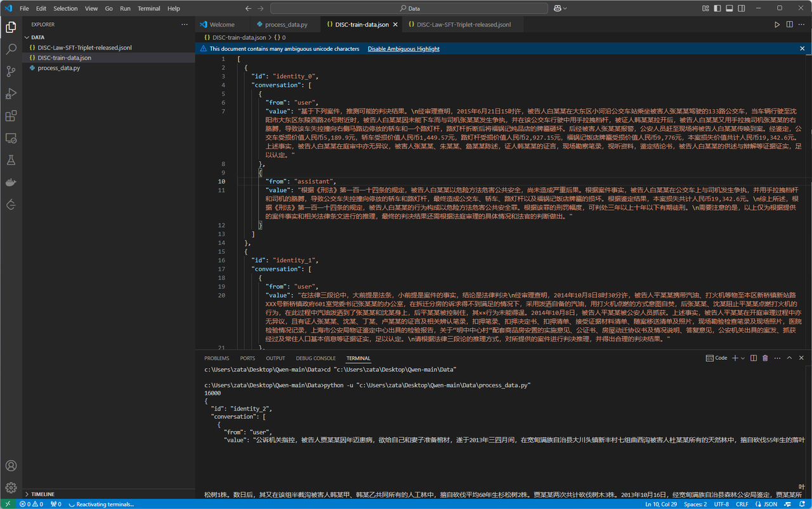Change end of line sequence CRLF
The height and width of the screenshot is (509, 812).
[742, 505]
